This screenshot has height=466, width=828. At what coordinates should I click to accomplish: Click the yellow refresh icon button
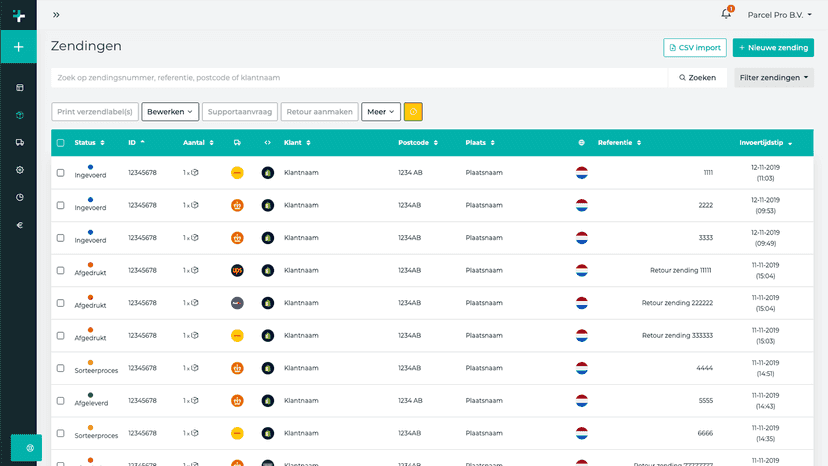pos(413,112)
